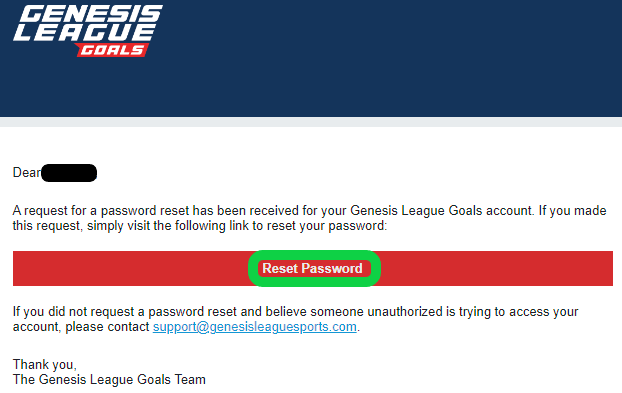Click the words please contact before email

pos(107,327)
